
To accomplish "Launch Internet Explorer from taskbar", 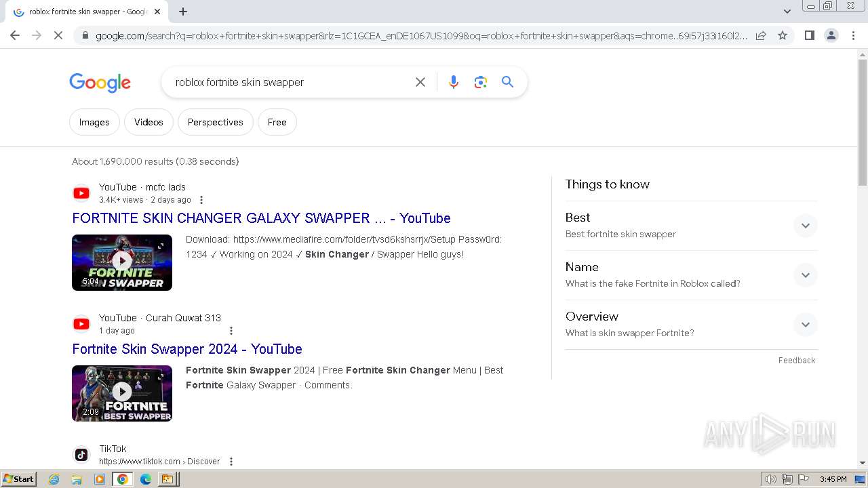I will click(54, 479).
